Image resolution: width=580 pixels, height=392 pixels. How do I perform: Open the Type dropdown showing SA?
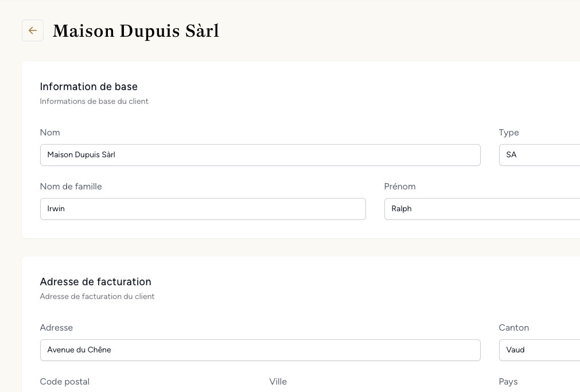pos(539,154)
